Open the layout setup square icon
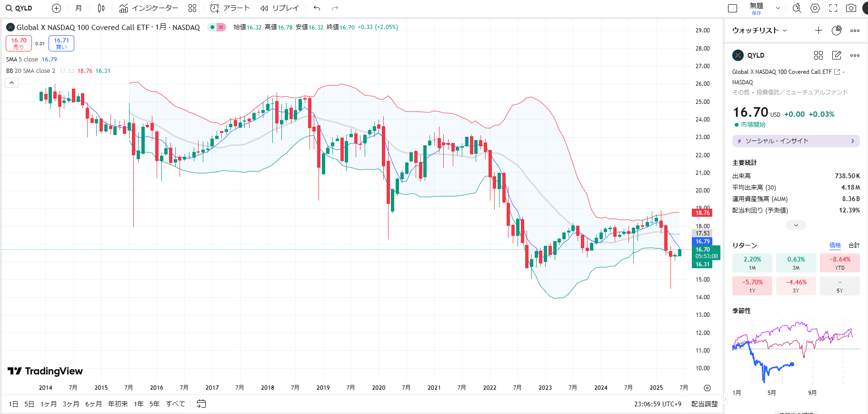Image resolution: width=868 pixels, height=414 pixels. click(x=733, y=8)
